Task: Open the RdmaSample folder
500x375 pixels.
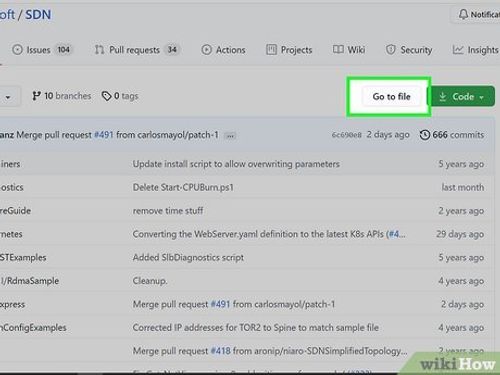Action: 29,281
